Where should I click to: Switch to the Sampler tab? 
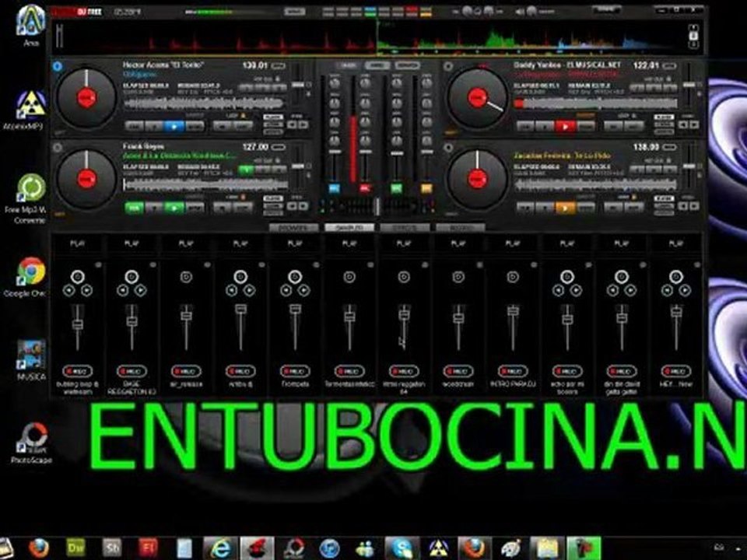[349, 228]
